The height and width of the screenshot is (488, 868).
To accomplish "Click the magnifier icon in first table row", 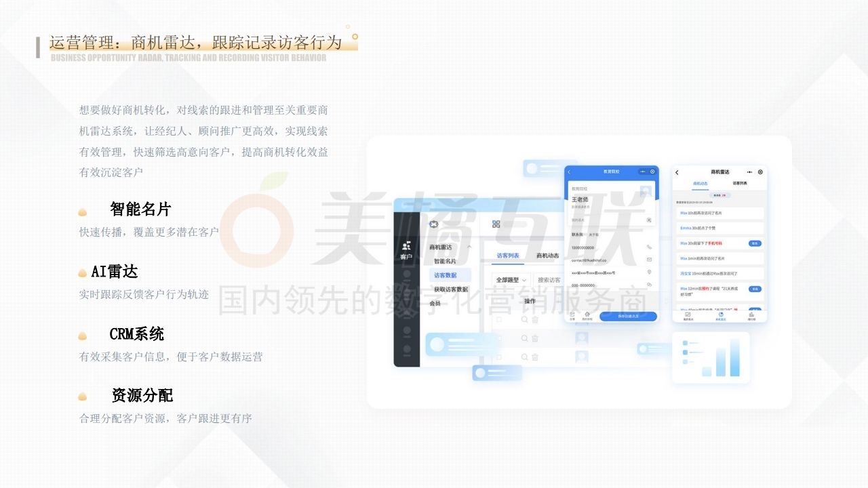I will click(524, 319).
